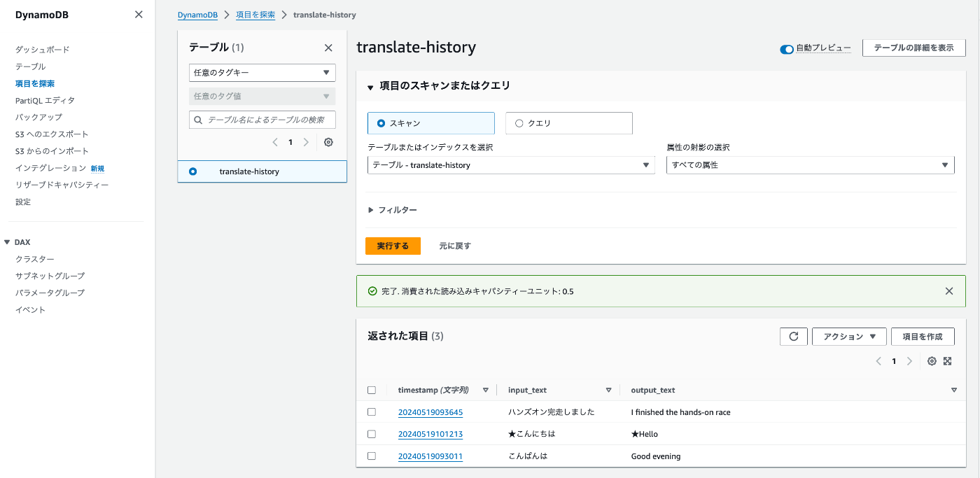Check the row 20240519093011 checkbox

tap(372, 456)
